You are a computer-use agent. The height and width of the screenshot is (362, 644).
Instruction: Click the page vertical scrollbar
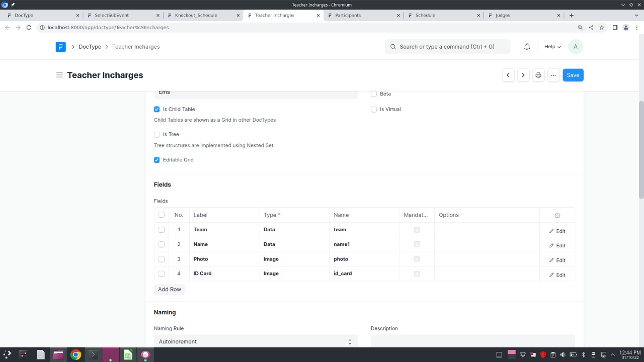641,149
